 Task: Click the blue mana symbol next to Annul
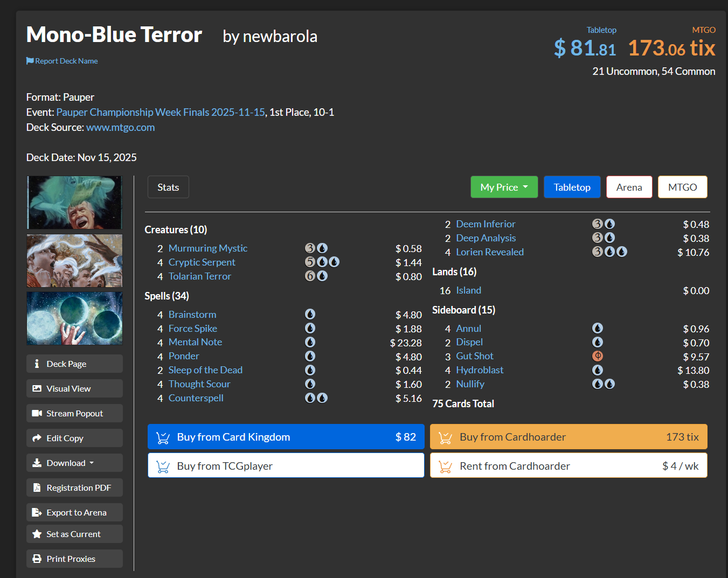598,328
